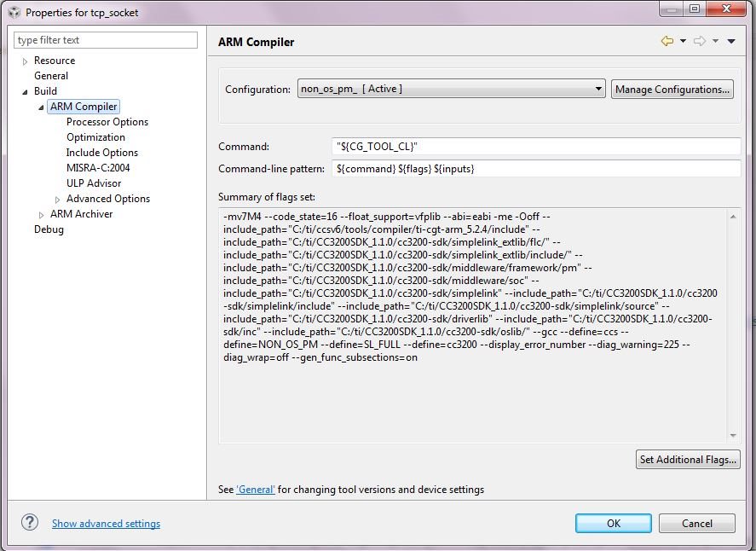The image size is (756, 551).
Task: Select Build in the tree
Action: click(45, 91)
